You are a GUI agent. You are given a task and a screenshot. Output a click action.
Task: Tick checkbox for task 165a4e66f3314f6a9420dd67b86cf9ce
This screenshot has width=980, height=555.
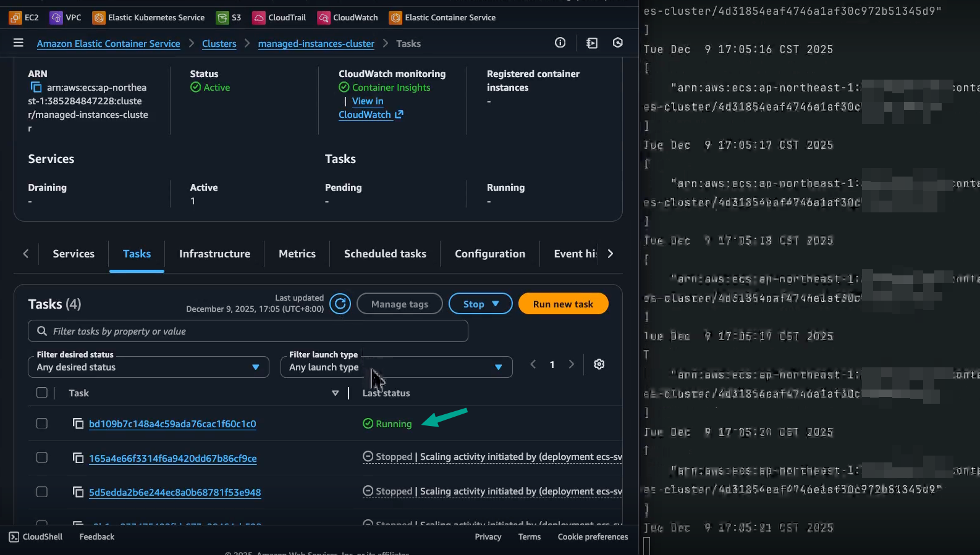click(x=42, y=457)
